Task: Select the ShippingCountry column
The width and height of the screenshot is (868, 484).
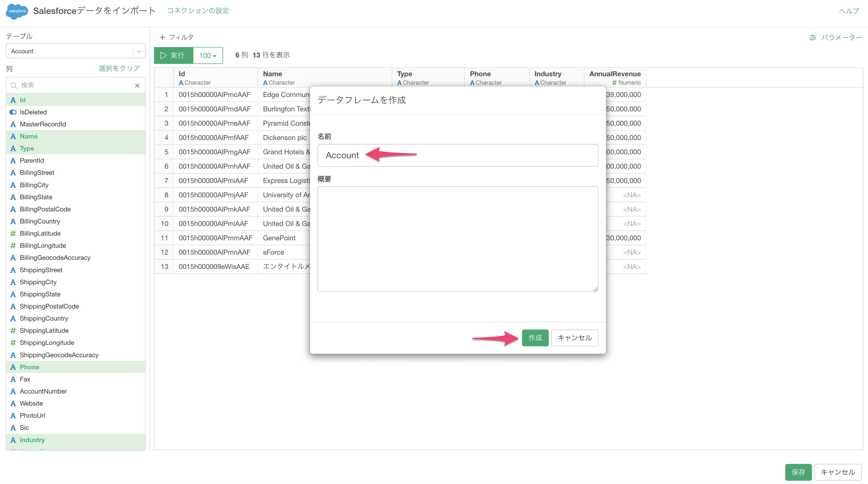Action: [76, 318]
